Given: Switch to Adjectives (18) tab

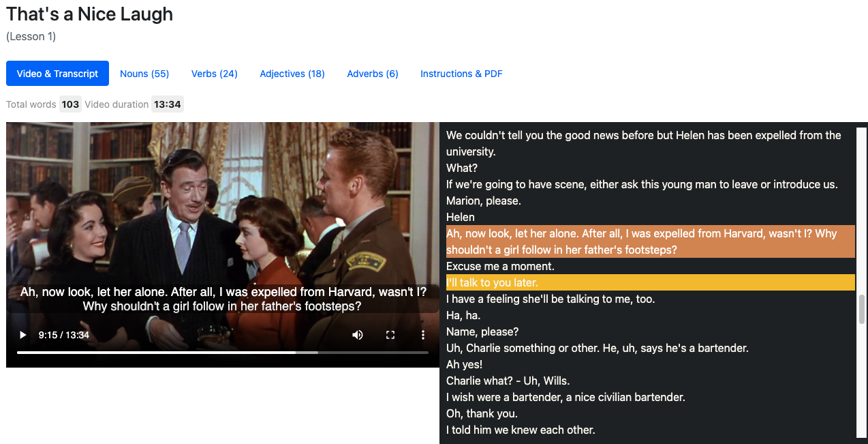Looking at the screenshot, I should (292, 74).
